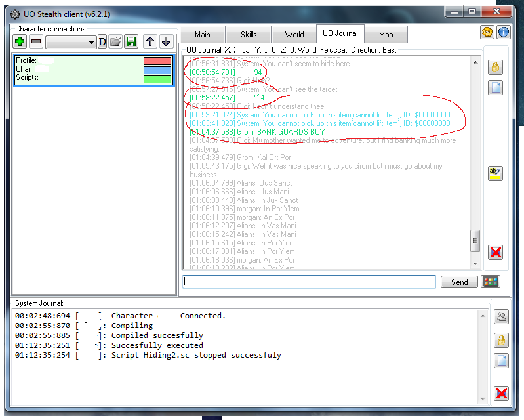The image size is (524, 420).
Task: Click the UO Journal scrollbar down arrow
Action: 476,264
